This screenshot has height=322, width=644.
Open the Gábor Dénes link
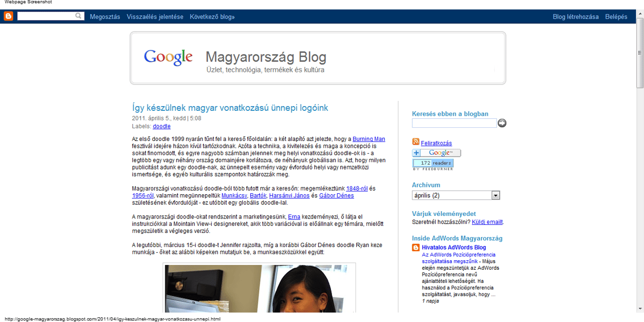pos(337,195)
